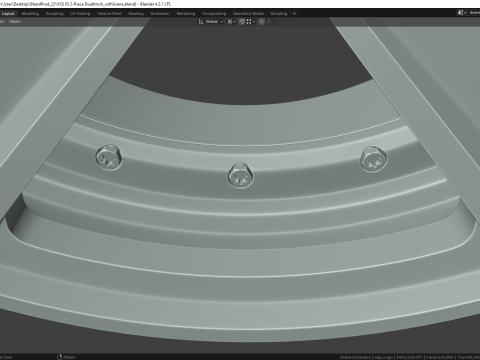480x360 pixels.
Task: Click the transform orientation axes icon
Action: coord(201,21)
